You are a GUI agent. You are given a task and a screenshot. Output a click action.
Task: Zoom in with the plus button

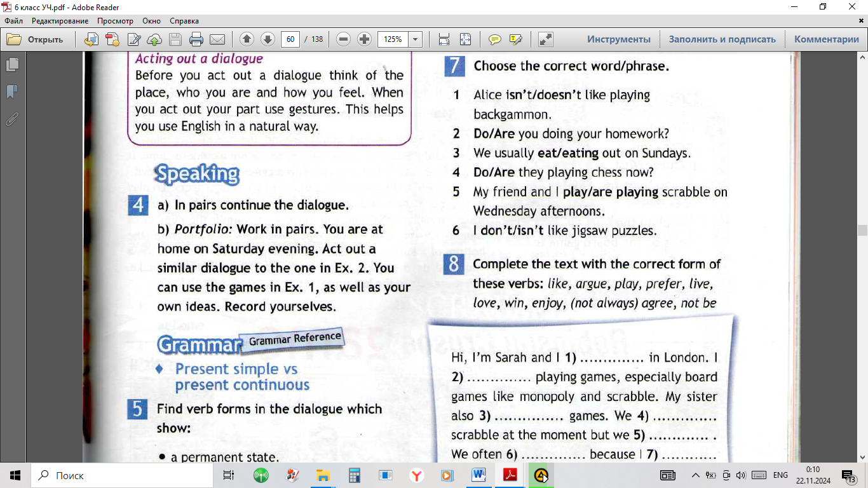point(364,39)
